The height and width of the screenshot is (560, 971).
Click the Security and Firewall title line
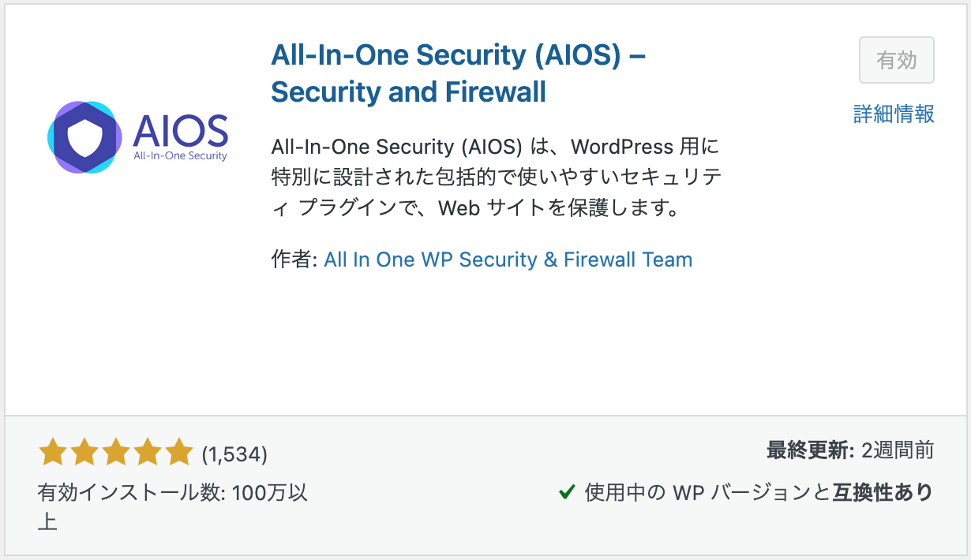pyautogui.click(x=408, y=91)
